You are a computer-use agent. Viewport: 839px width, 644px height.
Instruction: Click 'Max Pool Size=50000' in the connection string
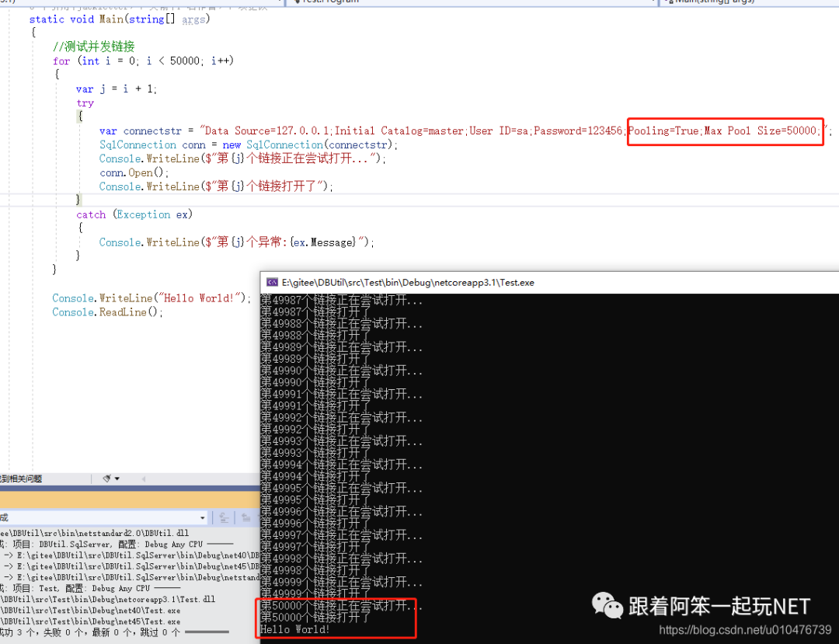click(761, 131)
